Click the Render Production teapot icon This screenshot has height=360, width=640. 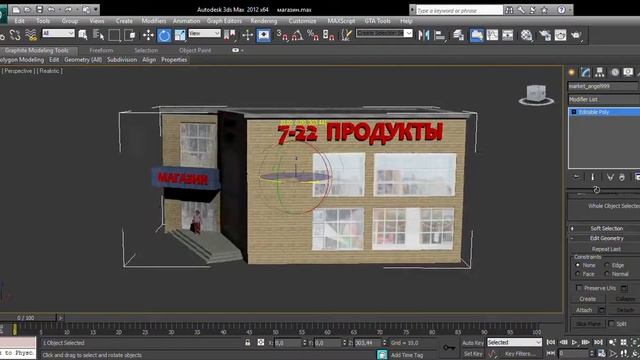point(576,36)
